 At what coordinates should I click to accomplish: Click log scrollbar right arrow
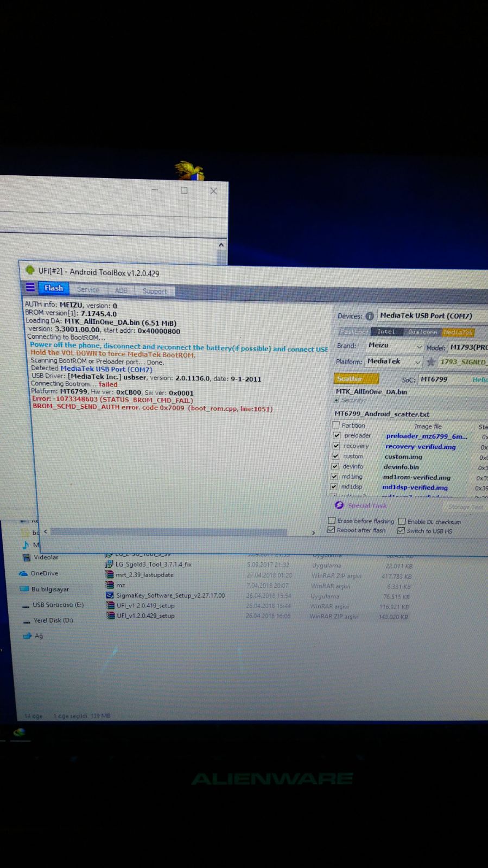coord(313,533)
